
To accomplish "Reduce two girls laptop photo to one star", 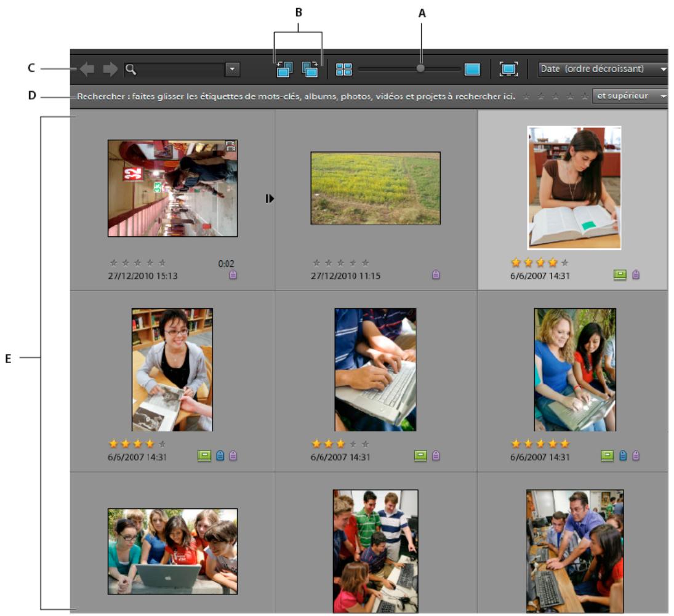I will click(x=516, y=444).
